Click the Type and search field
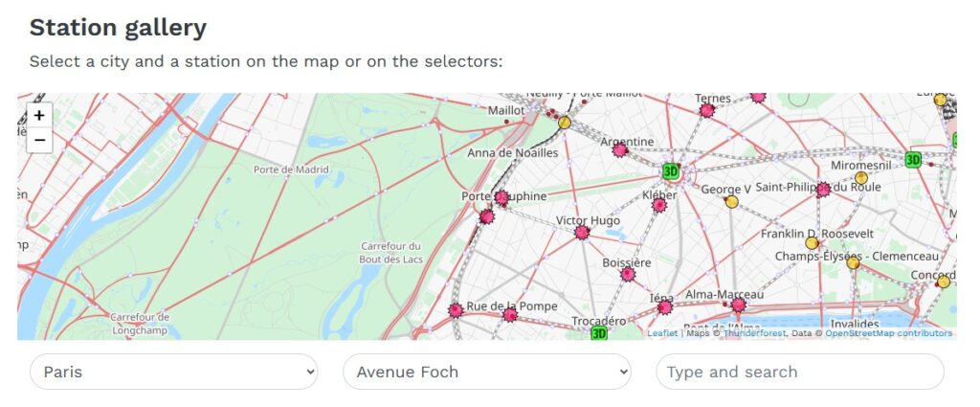Screen dimensions: 980x407 tap(799, 372)
